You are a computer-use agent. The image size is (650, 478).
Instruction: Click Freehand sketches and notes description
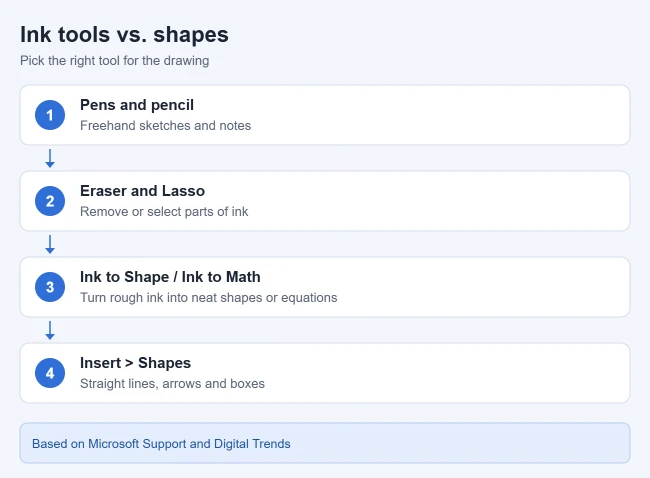(x=165, y=126)
